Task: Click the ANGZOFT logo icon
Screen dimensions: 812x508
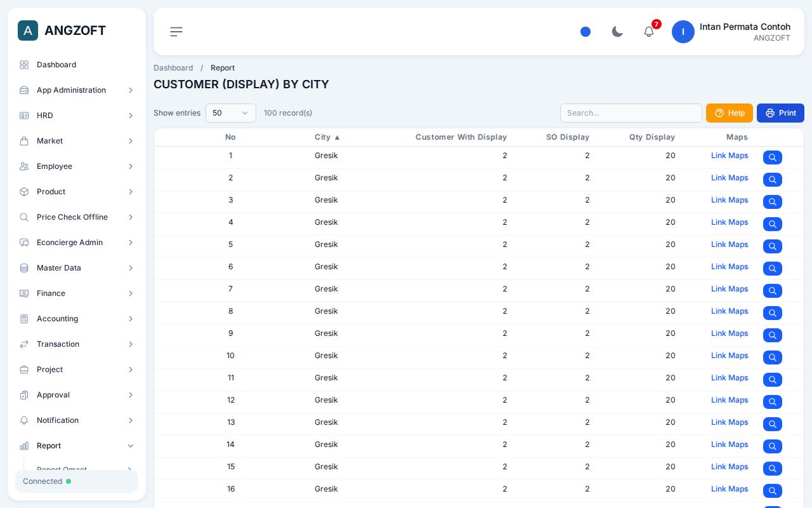Action: [28, 30]
